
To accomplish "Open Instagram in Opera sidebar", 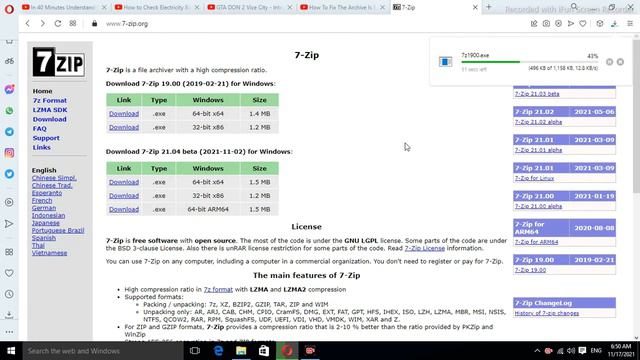I will pos(9,153).
